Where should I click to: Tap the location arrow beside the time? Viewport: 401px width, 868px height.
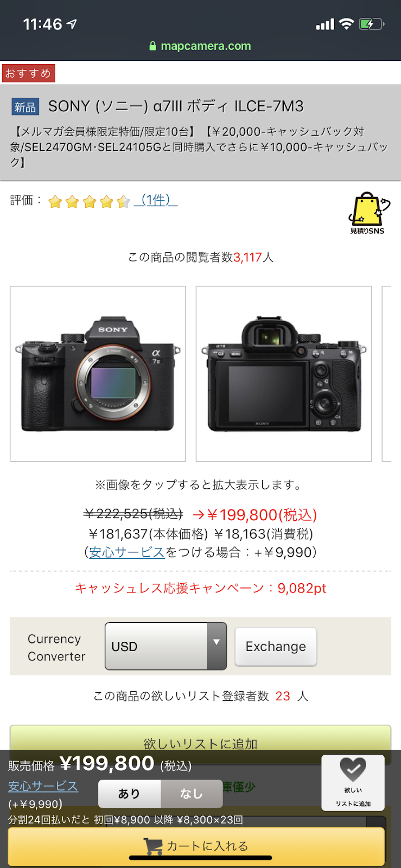pos(72,24)
